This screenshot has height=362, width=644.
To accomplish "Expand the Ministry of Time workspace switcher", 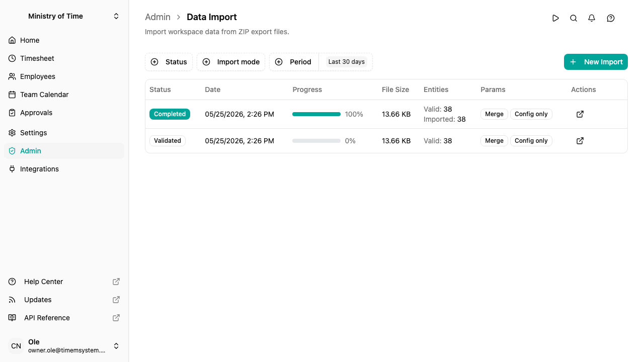I will (x=116, y=16).
